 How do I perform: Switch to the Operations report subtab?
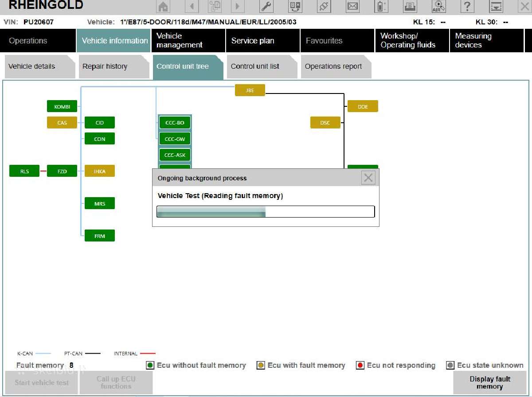point(336,67)
